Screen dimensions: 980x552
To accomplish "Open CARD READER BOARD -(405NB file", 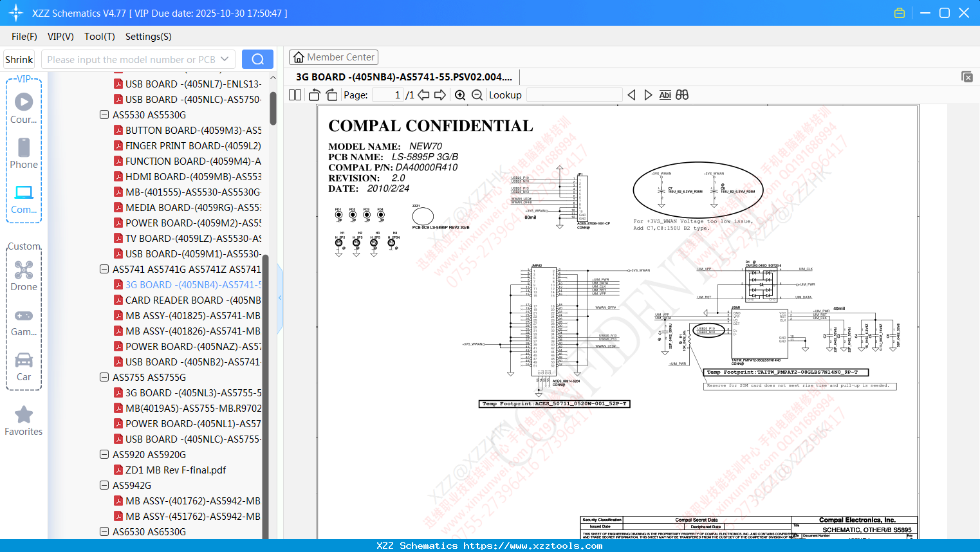I will (188, 300).
